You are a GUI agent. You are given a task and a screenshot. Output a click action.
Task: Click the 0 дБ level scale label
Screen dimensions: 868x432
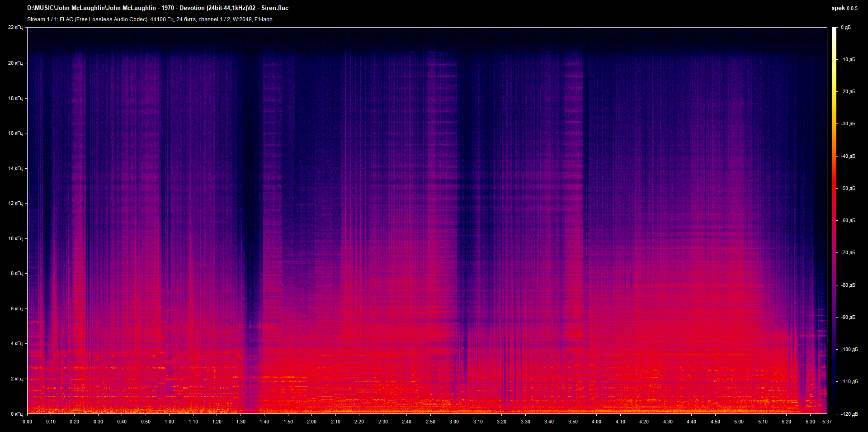coord(845,28)
